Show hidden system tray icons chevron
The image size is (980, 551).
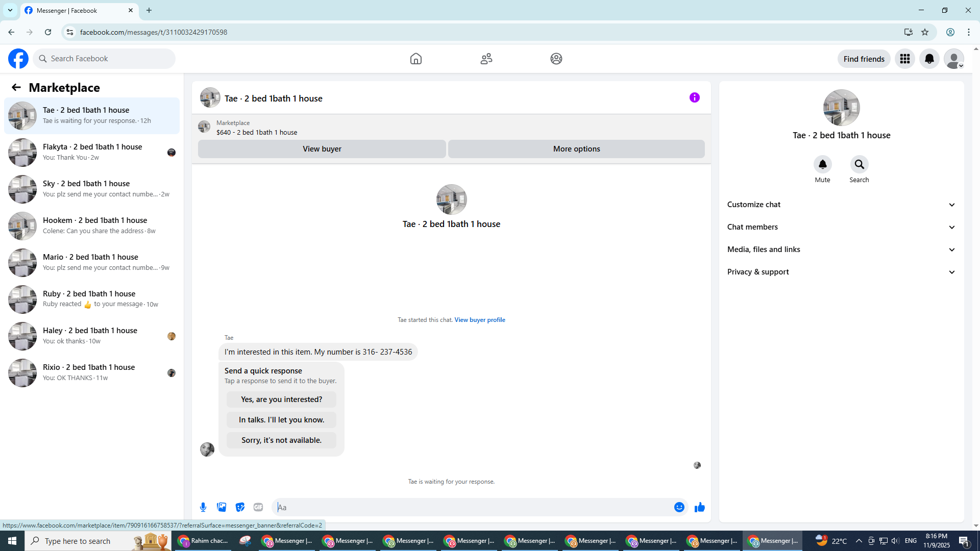[x=859, y=541]
